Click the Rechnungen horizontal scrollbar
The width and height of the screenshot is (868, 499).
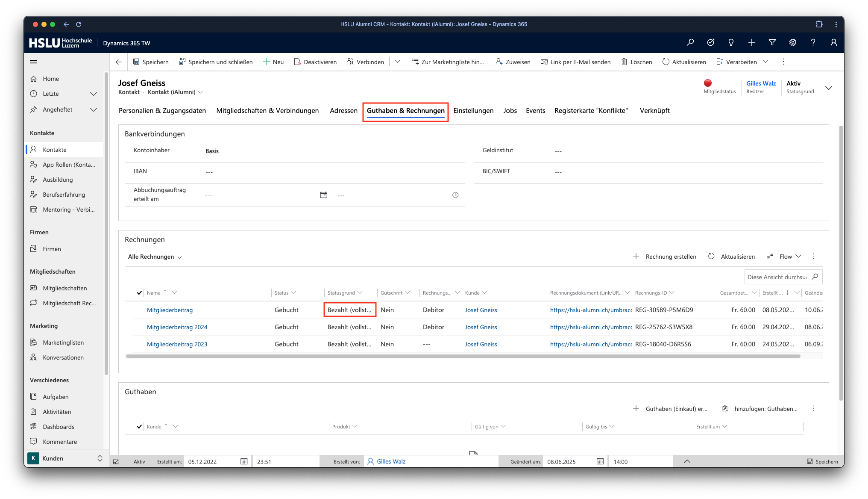point(463,356)
